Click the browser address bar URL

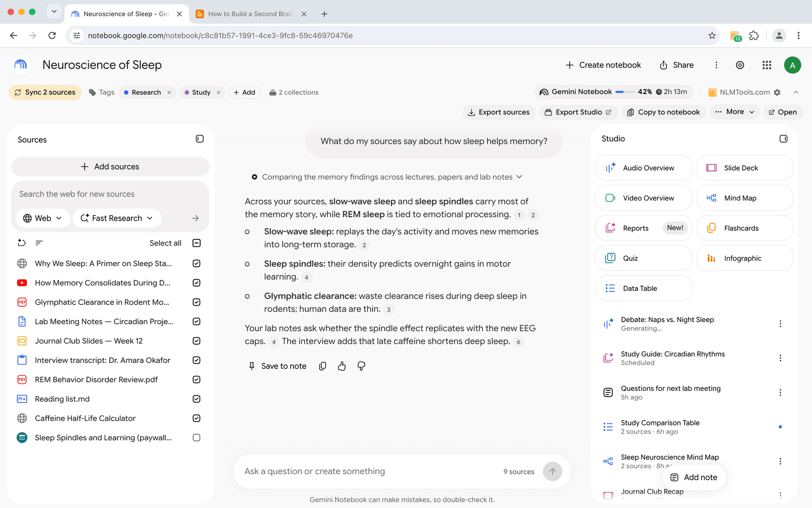coord(220,36)
